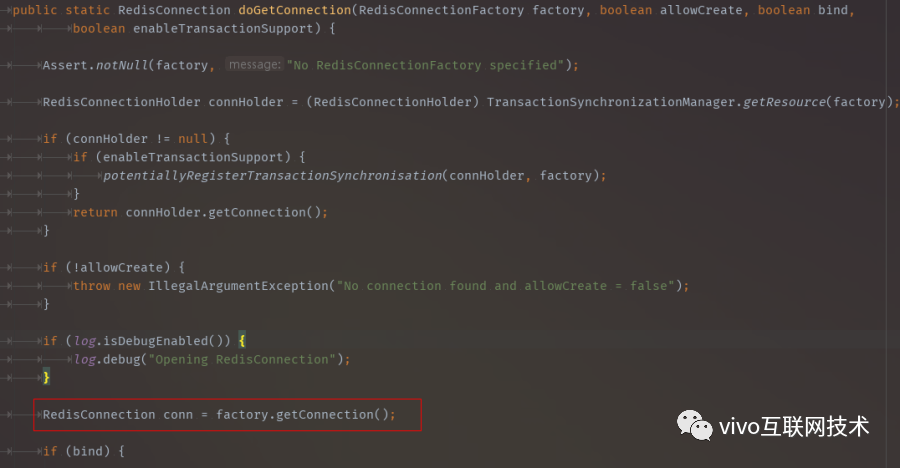Select the RedisConnectionFactory parameter type
Image resolution: width=900 pixels, height=468 pixels.
(441, 10)
